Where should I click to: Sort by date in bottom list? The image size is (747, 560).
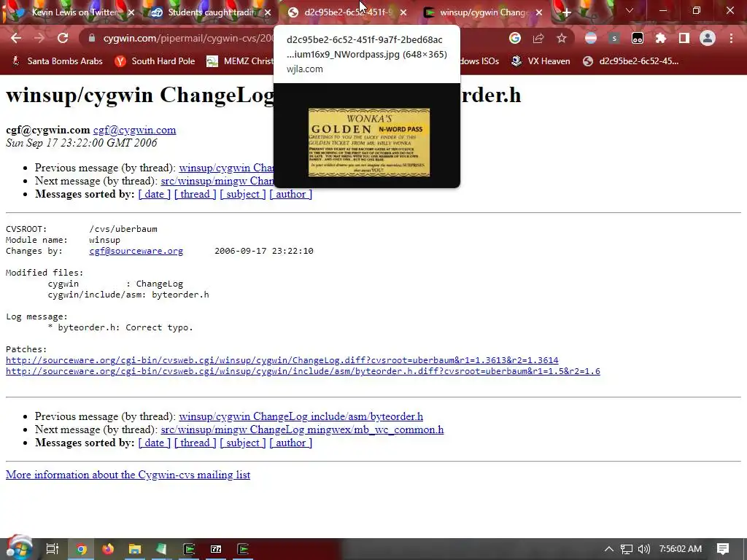tap(154, 443)
